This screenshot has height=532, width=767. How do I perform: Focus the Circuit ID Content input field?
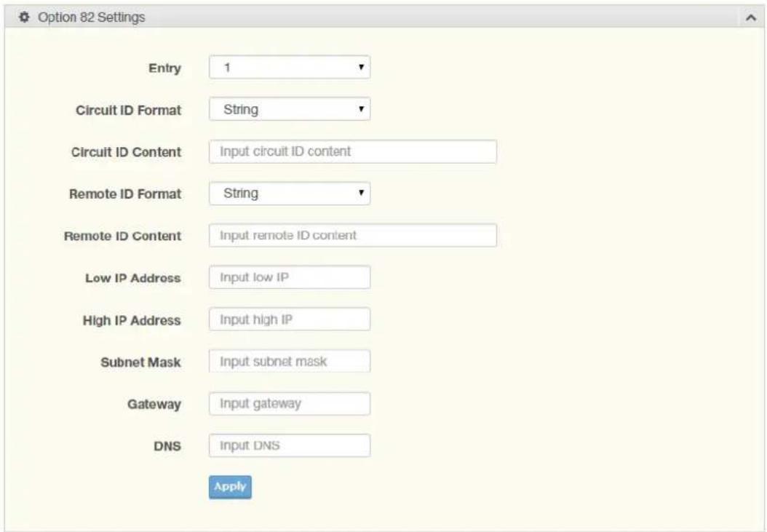[353, 151]
